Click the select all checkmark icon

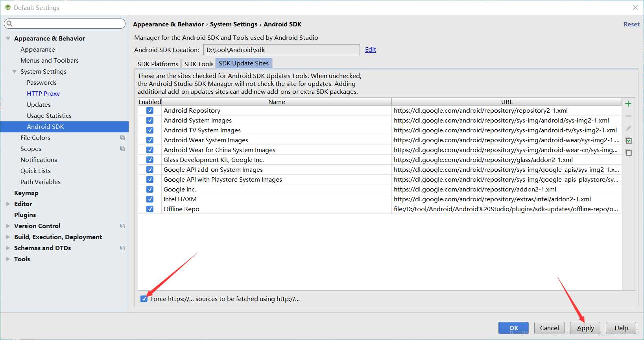(x=628, y=141)
